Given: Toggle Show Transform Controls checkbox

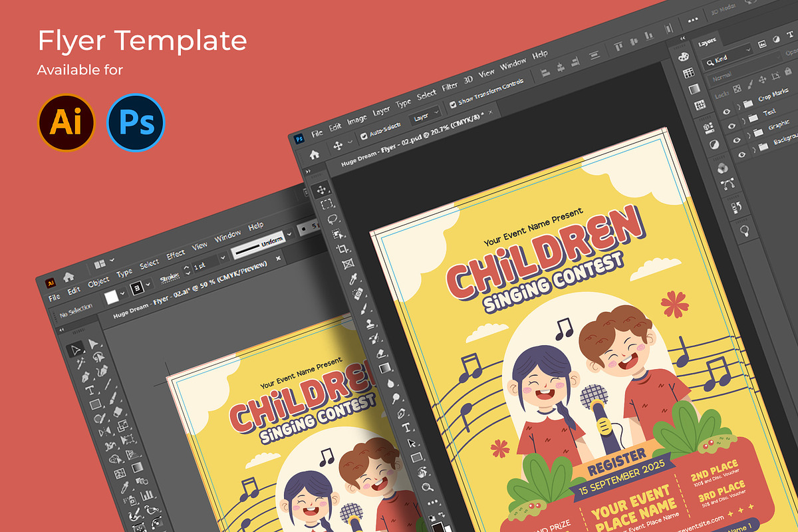Looking at the screenshot, I should 453,104.
